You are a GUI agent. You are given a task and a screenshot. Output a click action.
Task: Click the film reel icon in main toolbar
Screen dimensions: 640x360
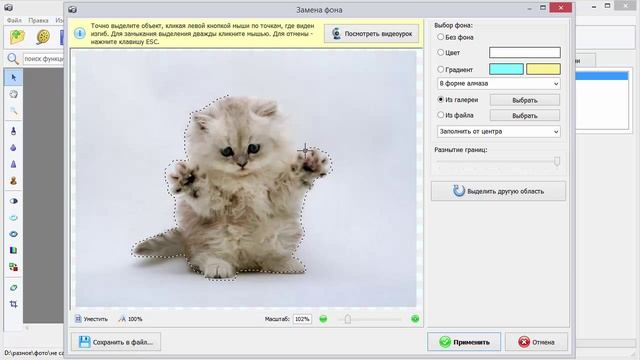pyautogui.click(x=42, y=37)
